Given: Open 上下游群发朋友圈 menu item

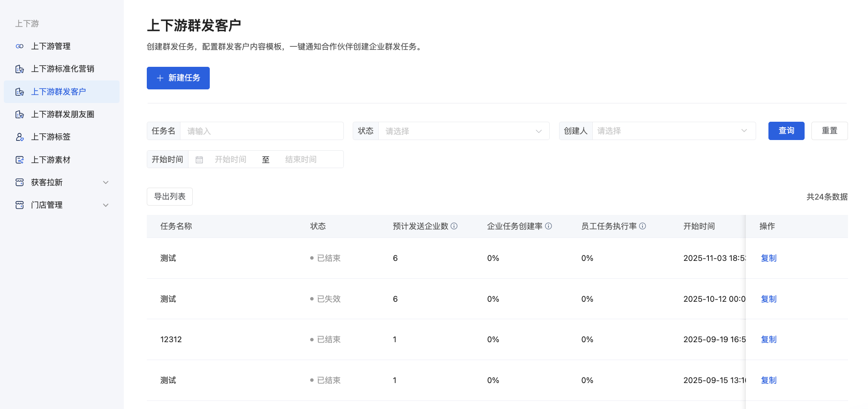Looking at the screenshot, I should (62, 114).
